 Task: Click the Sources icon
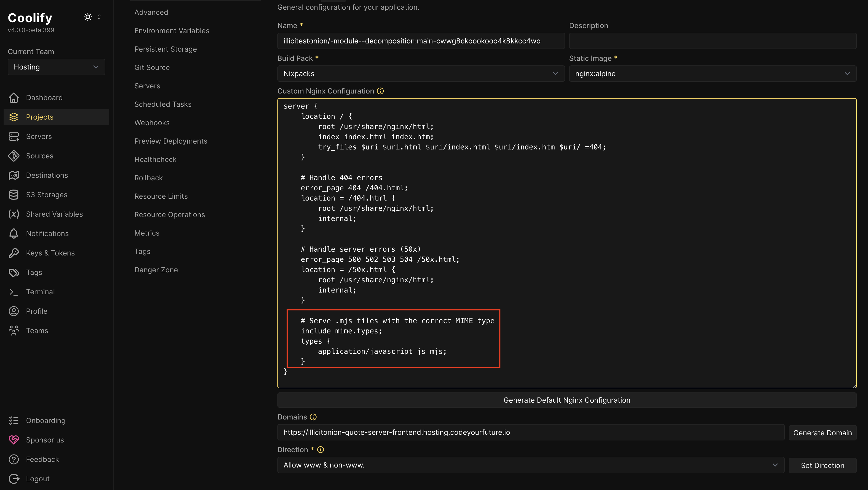[x=14, y=156]
